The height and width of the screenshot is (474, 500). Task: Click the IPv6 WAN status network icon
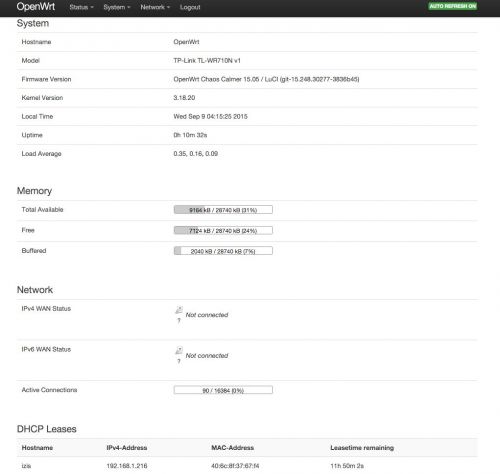[x=179, y=351]
